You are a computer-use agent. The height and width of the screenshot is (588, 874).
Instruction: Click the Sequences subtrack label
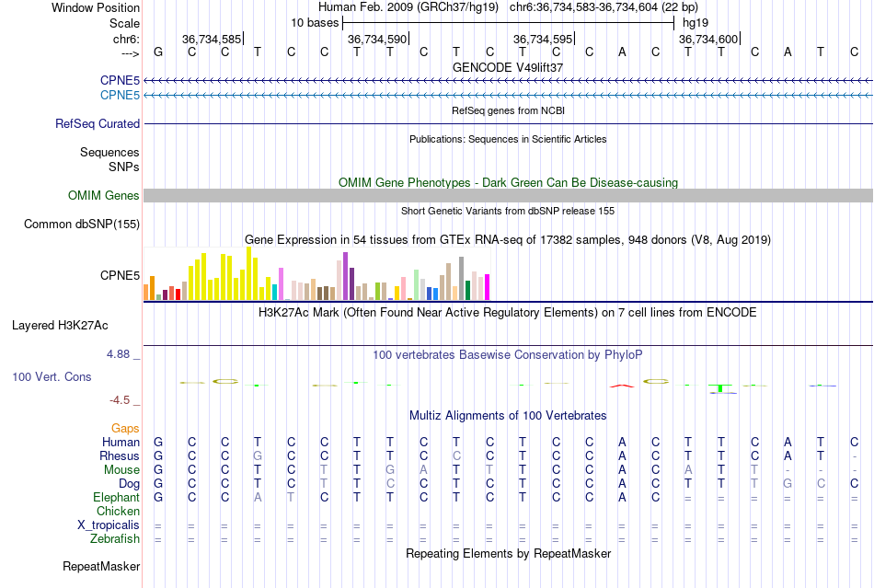[x=109, y=152]
